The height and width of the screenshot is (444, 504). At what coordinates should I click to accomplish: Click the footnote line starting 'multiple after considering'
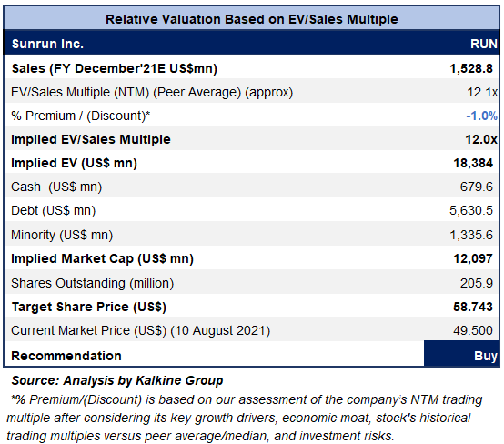[x=238, y=418]
